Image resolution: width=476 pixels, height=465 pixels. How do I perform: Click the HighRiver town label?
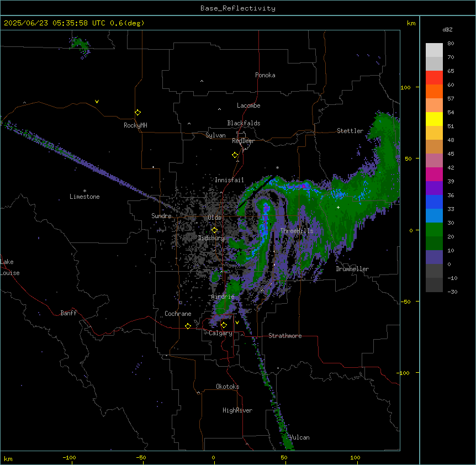point(237,410)
